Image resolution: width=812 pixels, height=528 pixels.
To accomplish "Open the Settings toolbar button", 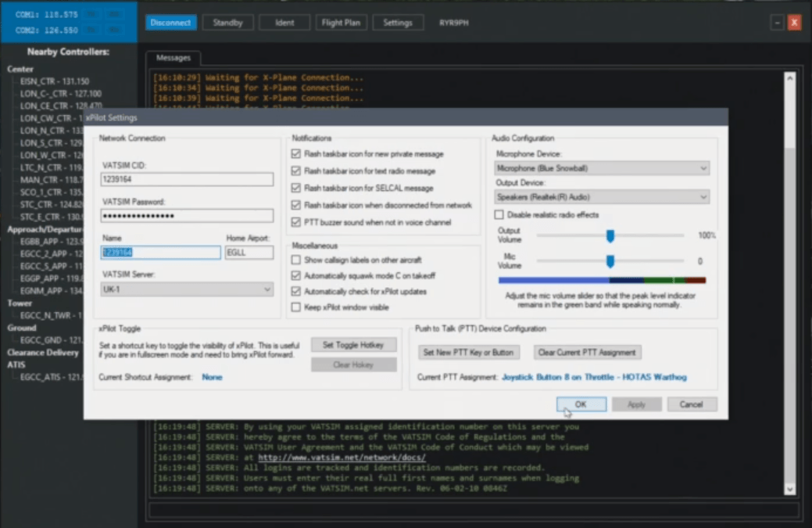I will 398,22.
